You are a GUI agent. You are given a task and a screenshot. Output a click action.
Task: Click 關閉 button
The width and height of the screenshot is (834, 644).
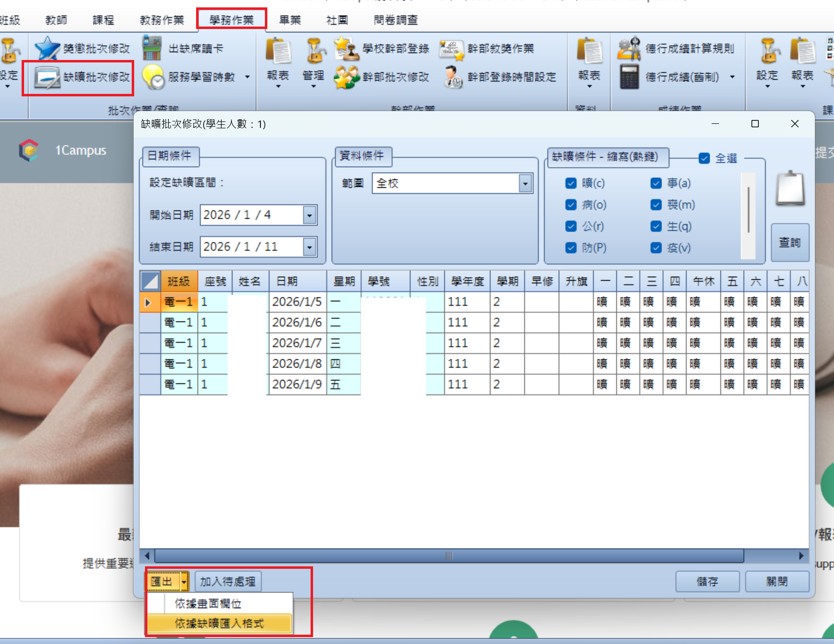point(777,582)
